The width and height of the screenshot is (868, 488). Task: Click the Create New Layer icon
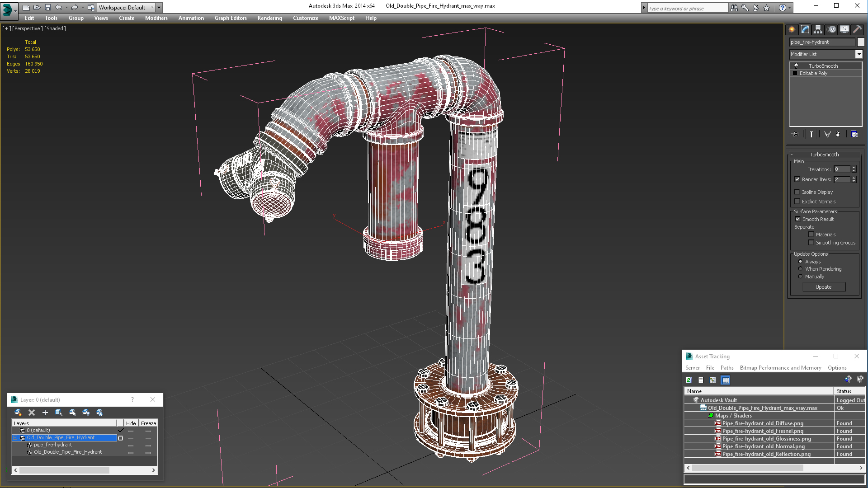pyautogui.click(x=18, y=413)
